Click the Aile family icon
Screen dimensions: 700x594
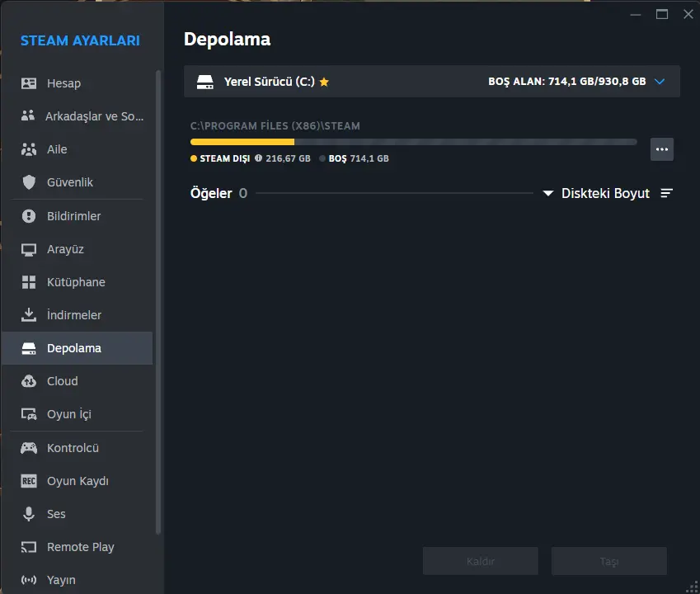[x=29, y=149]
